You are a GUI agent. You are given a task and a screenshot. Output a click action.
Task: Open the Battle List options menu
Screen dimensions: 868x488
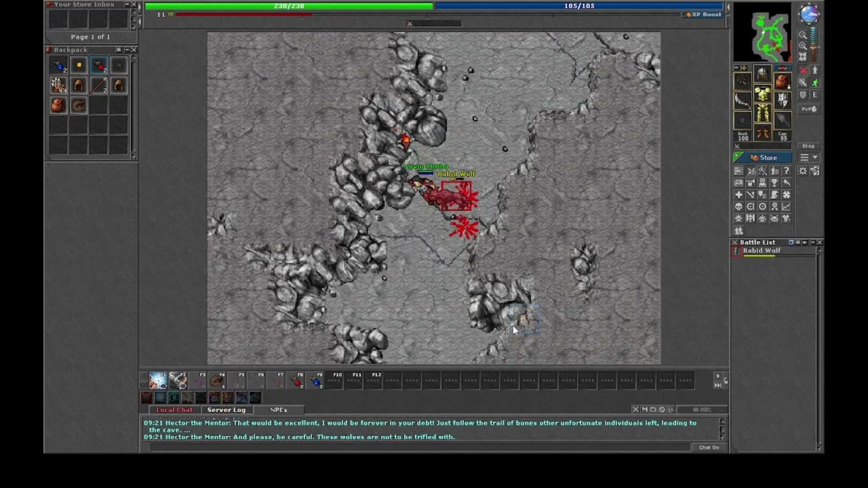click(797, 242)
